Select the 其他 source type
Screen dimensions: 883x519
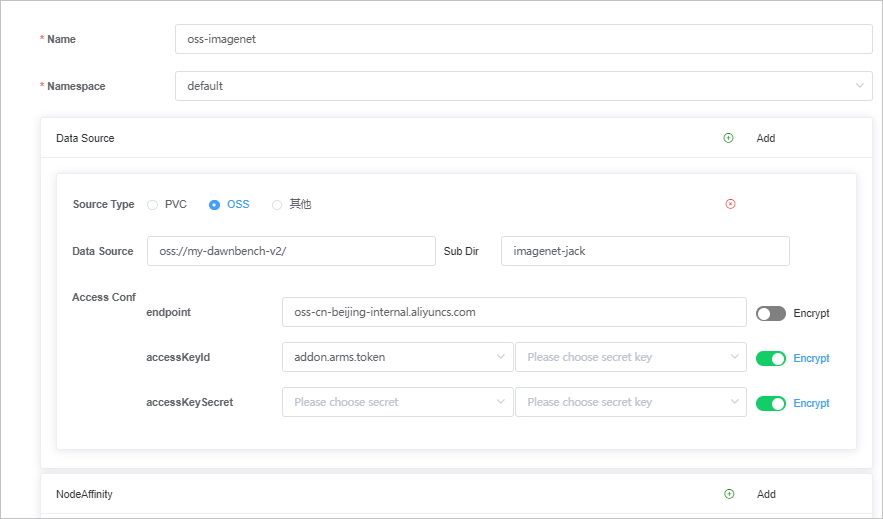277,204
